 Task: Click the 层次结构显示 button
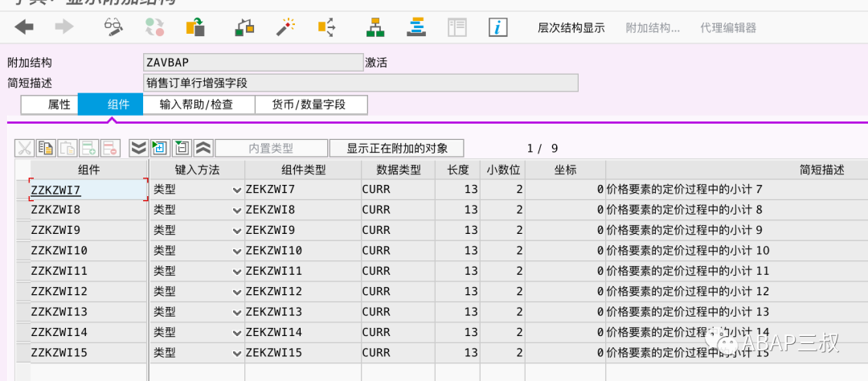point(571,27)
